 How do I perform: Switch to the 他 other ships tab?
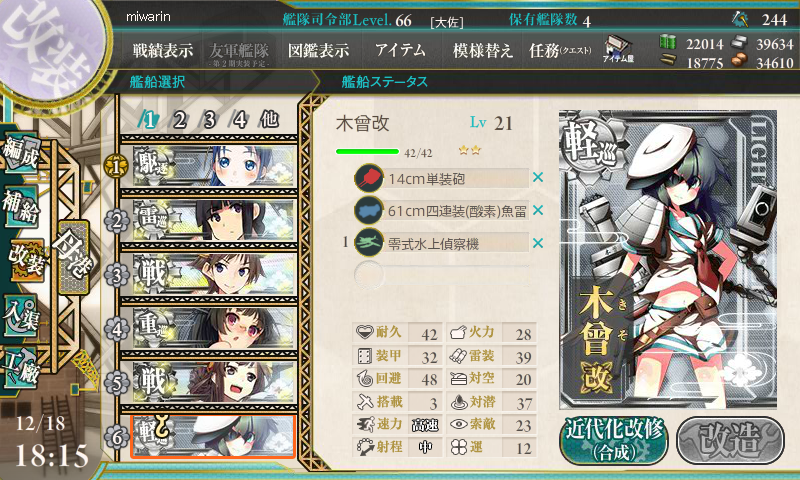point(269,119)
